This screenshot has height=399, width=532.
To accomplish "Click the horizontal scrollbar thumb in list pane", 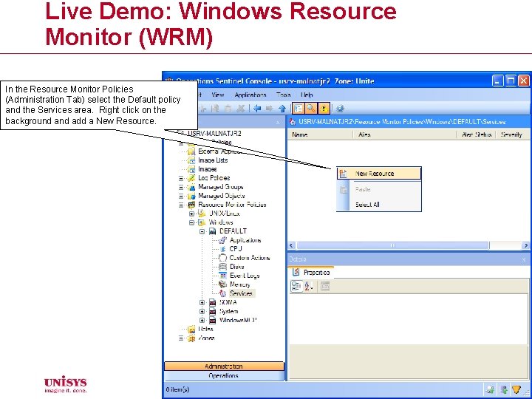I will click(x=393, y=245).
